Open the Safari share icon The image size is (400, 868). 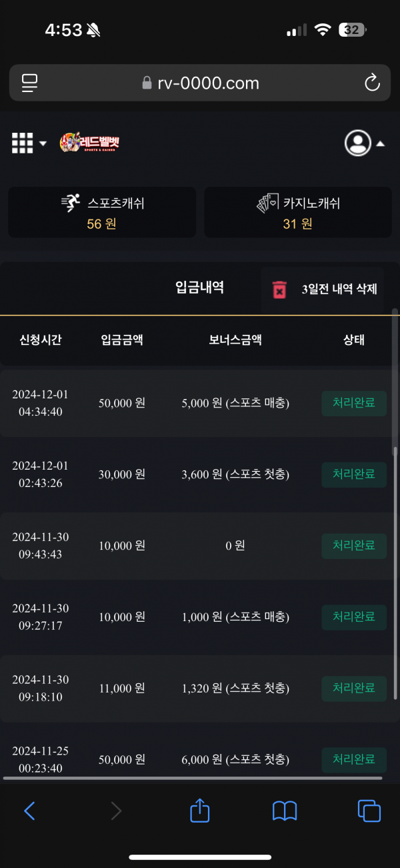click(200, 811)
